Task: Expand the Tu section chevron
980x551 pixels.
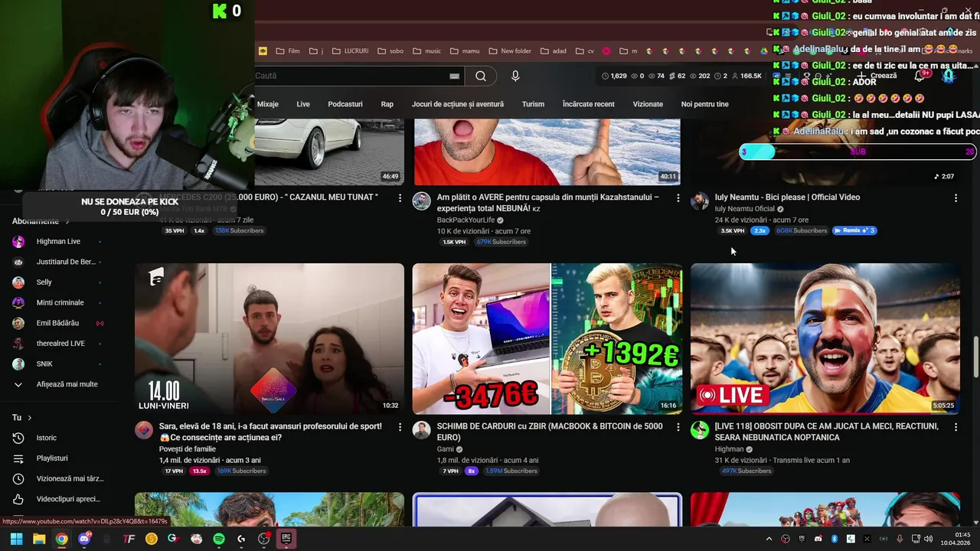Action: click(x=30, y=418)
